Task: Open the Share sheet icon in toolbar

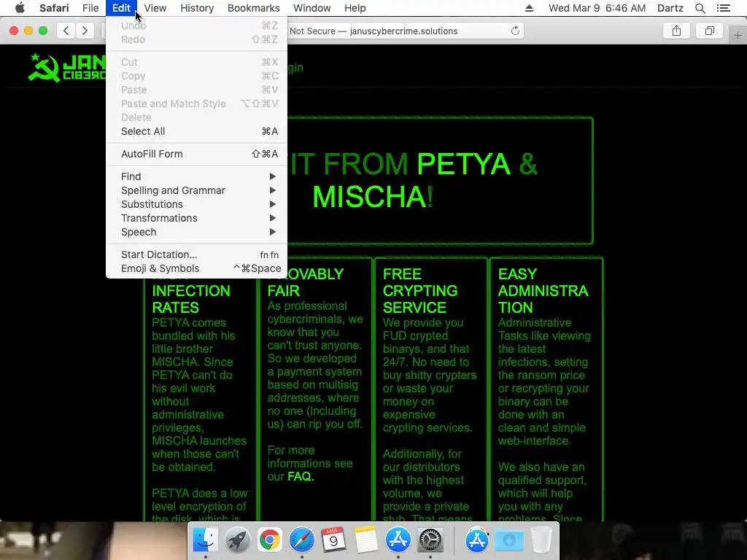Action: [x=676, y=31]
